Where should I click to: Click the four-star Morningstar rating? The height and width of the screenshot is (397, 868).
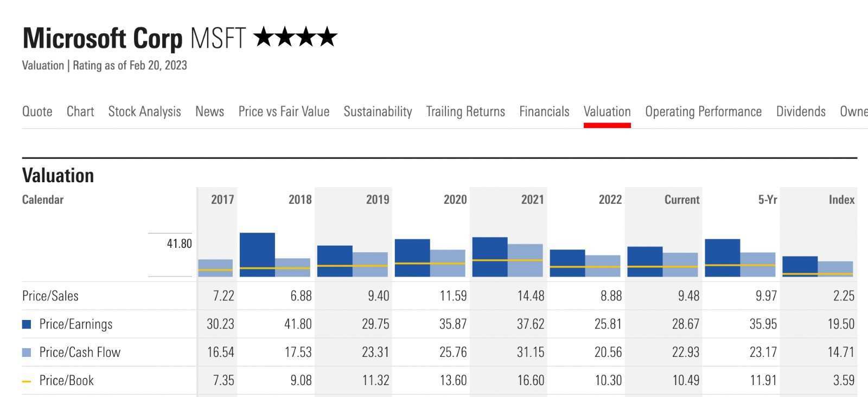[296, 37]
